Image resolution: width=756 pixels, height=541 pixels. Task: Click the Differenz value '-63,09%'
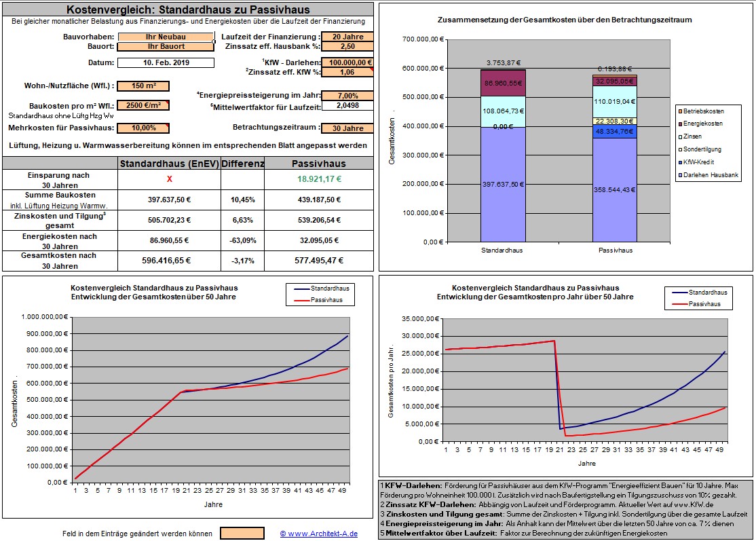coord(242,240)
